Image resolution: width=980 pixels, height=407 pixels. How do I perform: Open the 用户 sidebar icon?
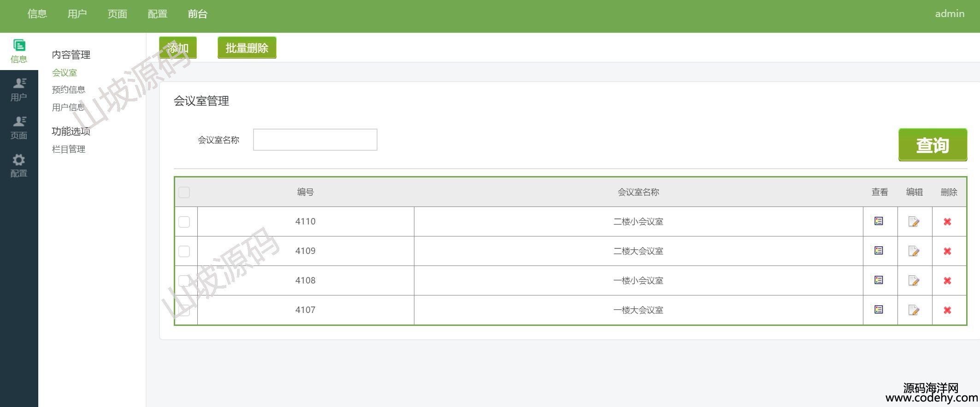click(19, 89)
